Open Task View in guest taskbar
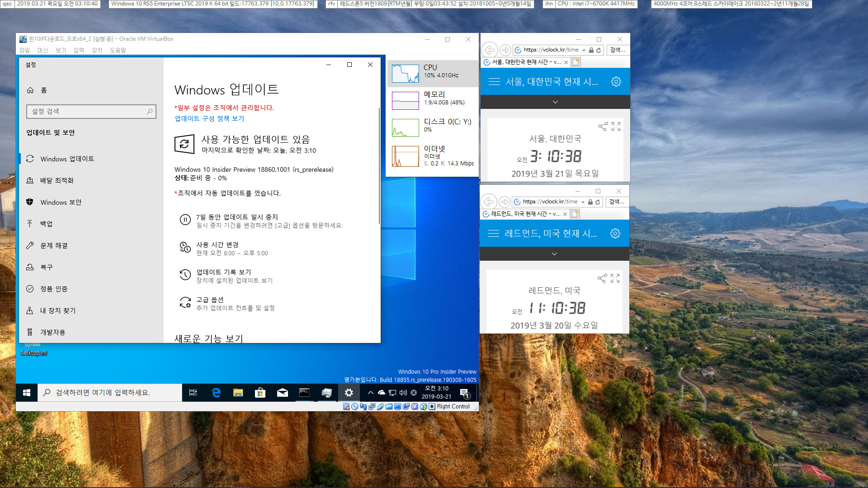Image resolution: width=868 pixels, height=488 pixels. (x=193, y=393)
